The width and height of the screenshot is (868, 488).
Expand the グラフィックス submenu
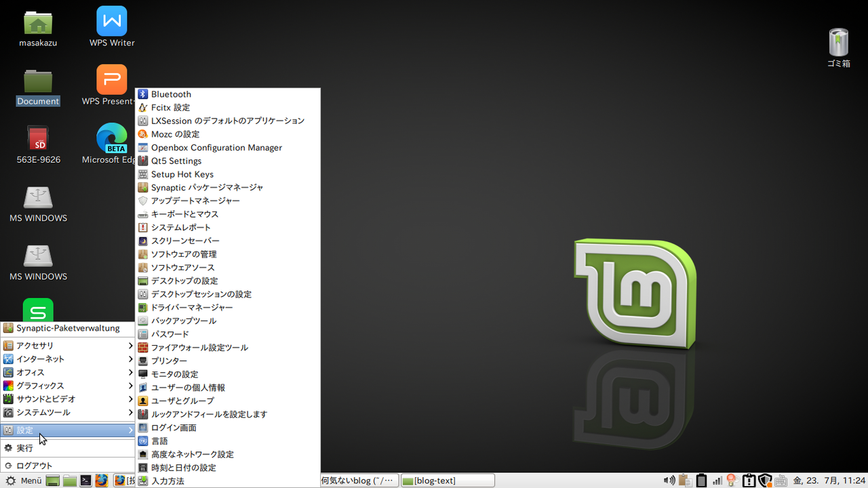click(x=68, y=386)
